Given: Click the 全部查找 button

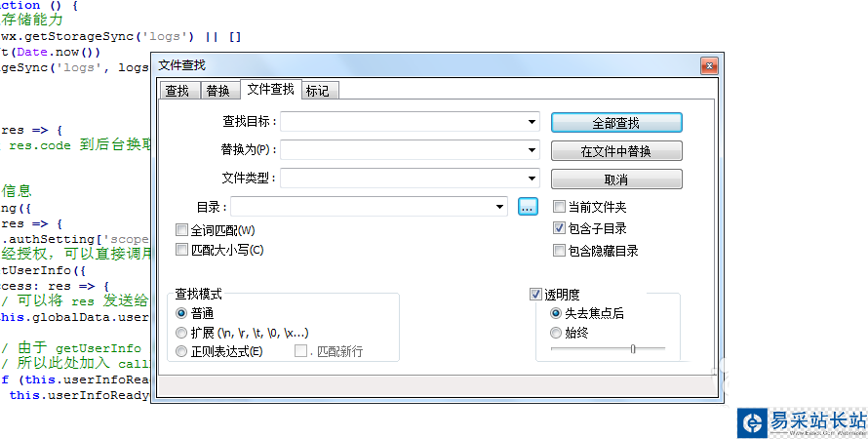Looking at the screenshot, I should (615, 123).
